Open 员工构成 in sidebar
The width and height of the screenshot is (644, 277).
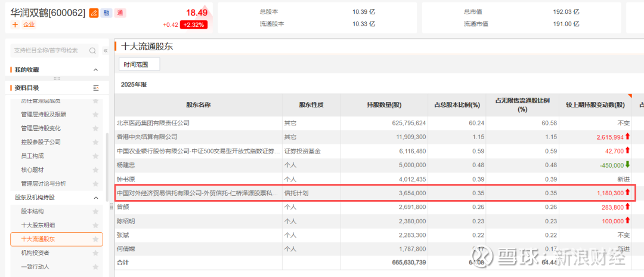pos(32,156)
